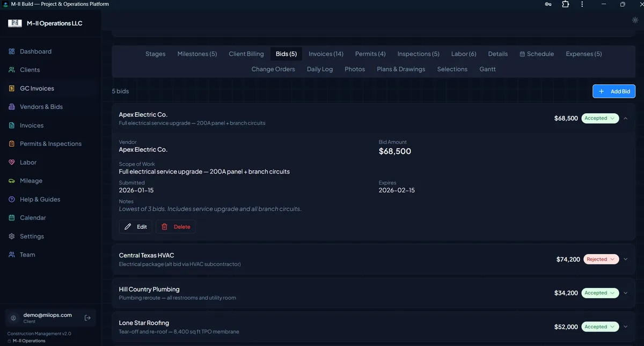Open Apex Electric Accepted status dropdown

coord(600,118)
